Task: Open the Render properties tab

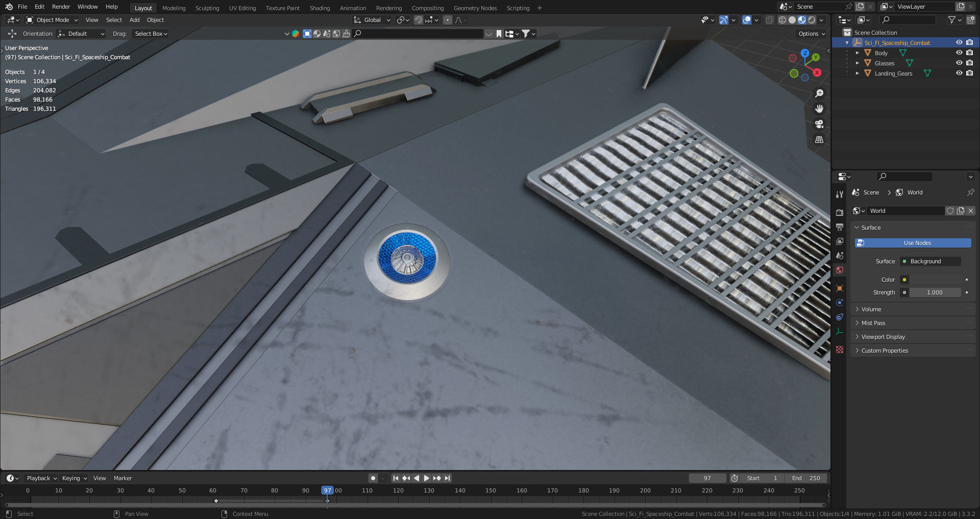Action: pos(840,212)
